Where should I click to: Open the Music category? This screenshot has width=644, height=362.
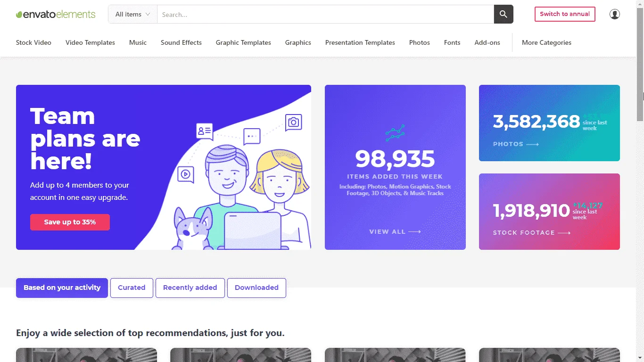(138, 42)
